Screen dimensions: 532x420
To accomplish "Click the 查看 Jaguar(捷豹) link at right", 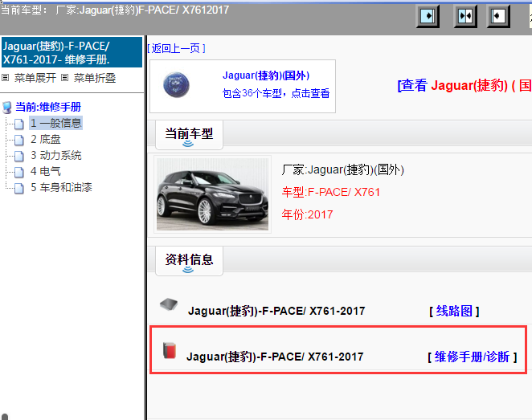I will click(x=464, y=85).
